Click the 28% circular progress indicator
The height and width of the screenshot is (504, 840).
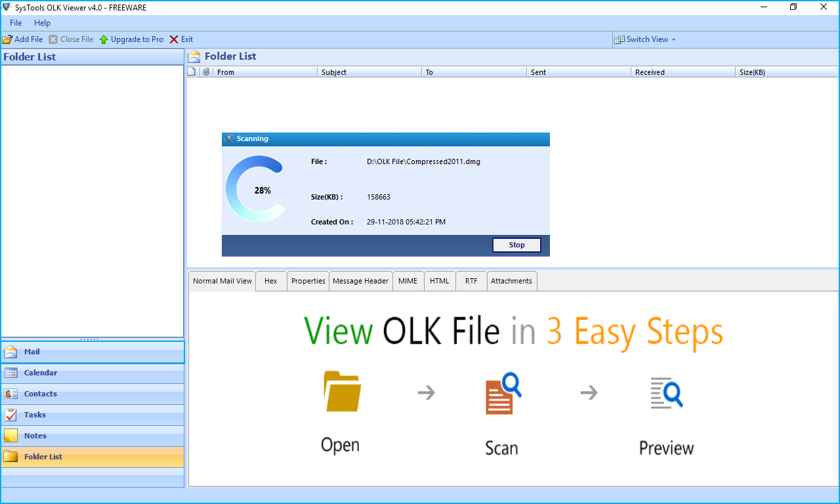[256, 190]
